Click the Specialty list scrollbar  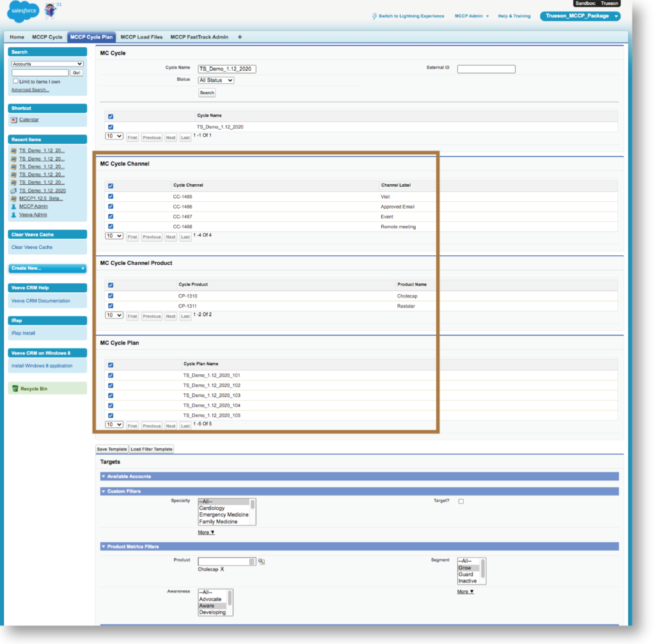(252, 512)
